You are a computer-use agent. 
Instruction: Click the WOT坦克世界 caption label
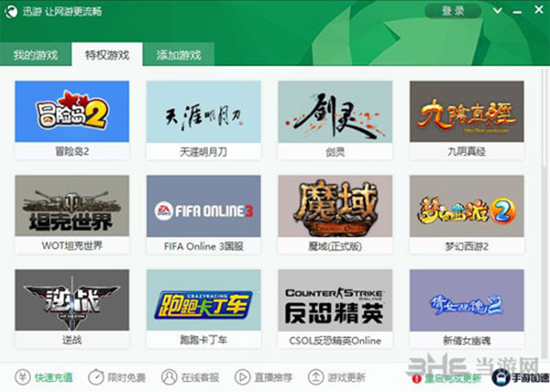coord(71,245)
